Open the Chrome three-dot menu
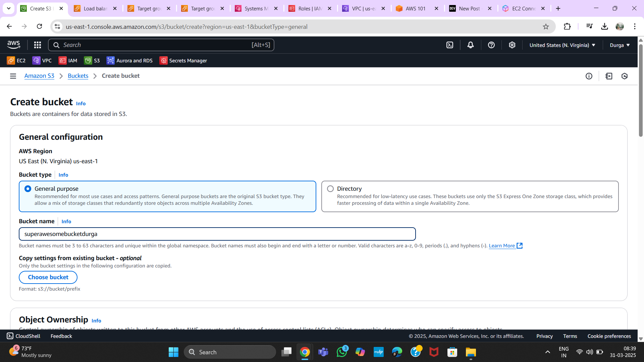644x362 pixels. (635, 26)
